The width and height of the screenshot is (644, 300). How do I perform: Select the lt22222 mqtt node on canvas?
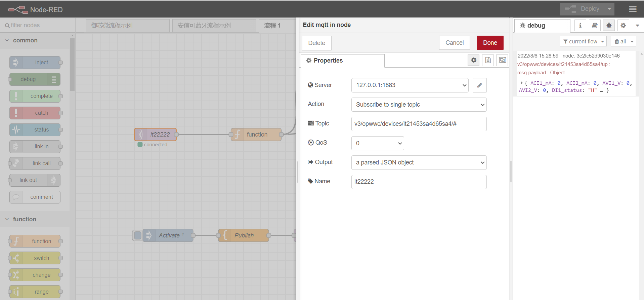coord(155,135)
